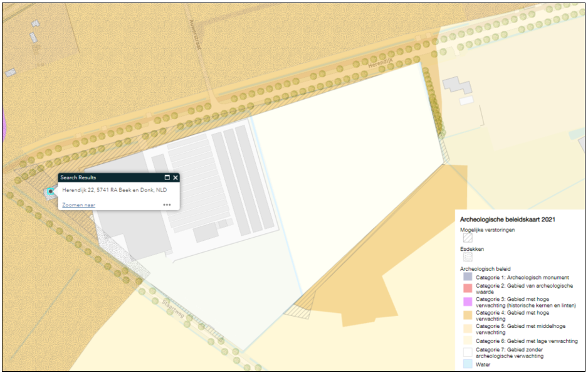The image size is (588, 375).
Task: Click the 'Zoomen naar' link
Action: [x=79, y=205]
